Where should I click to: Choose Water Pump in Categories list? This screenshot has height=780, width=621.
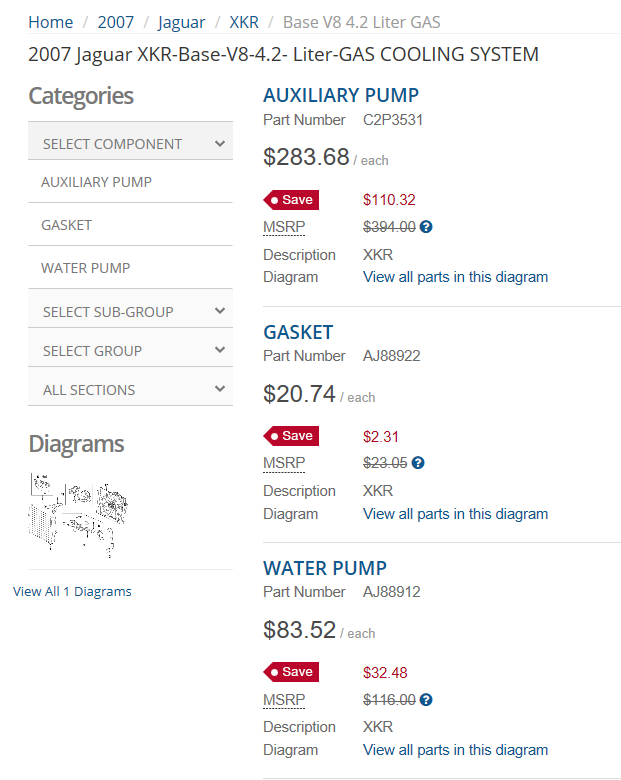pos(86,268)
